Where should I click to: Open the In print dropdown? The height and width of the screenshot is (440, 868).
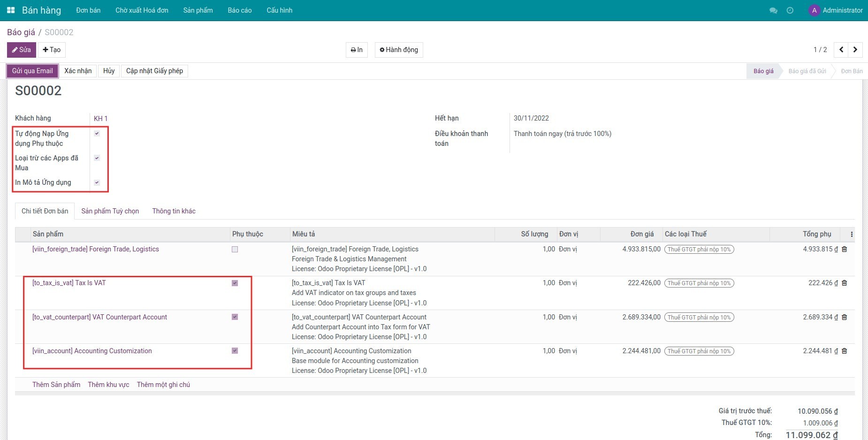[x=357, y=50]
